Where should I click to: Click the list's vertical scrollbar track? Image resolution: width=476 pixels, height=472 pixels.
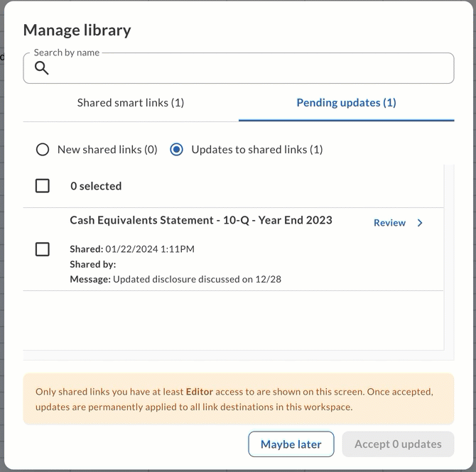(x=449, y=263)
